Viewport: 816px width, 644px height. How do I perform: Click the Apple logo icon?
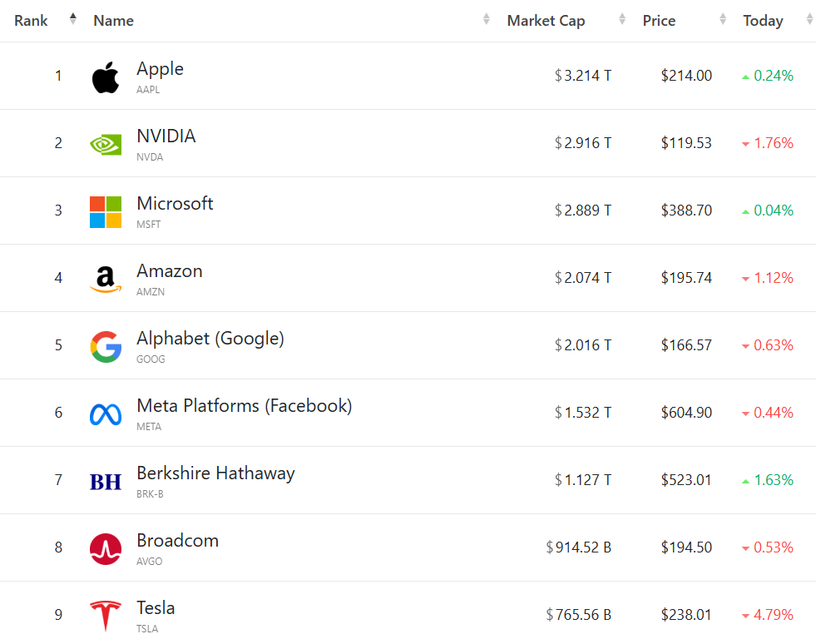click(x=106, y=77)
